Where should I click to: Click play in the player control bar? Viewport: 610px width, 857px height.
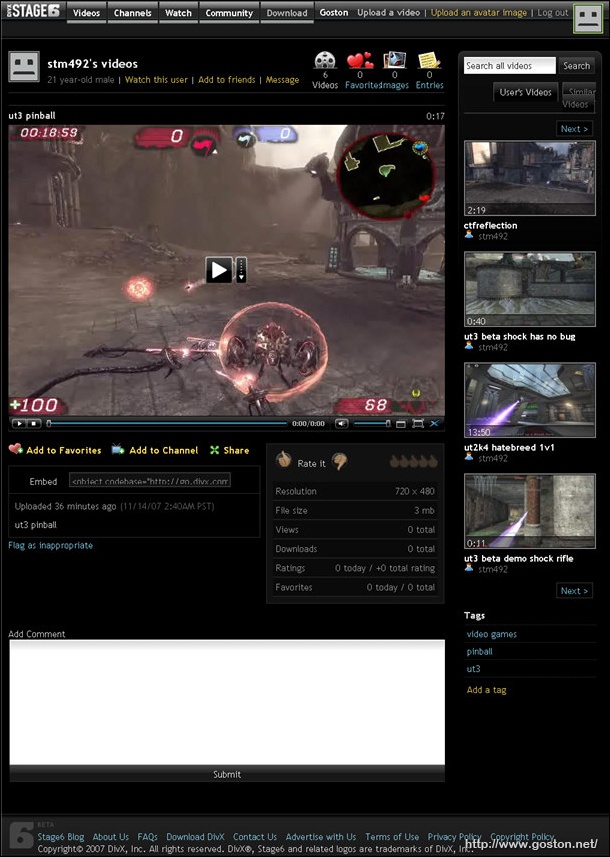pos(19,424)
